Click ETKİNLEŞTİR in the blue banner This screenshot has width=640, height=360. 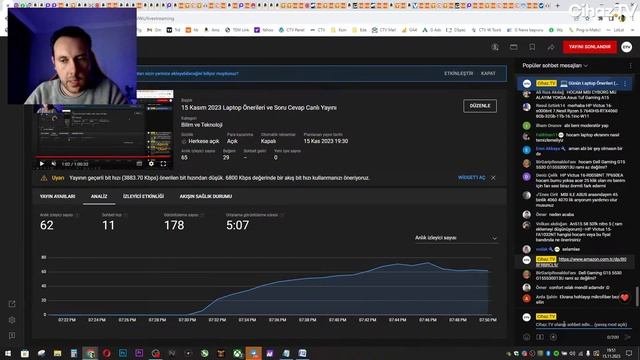(458, 73)
